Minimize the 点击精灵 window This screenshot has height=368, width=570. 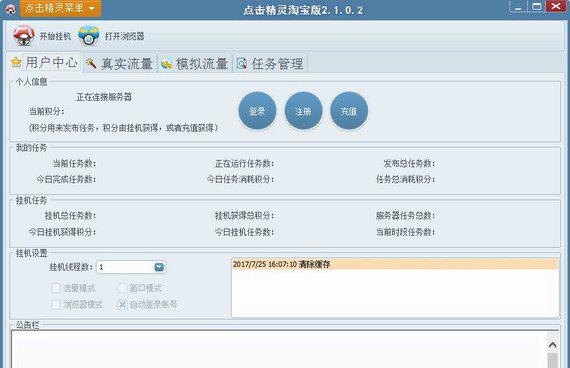coord(518,7)
